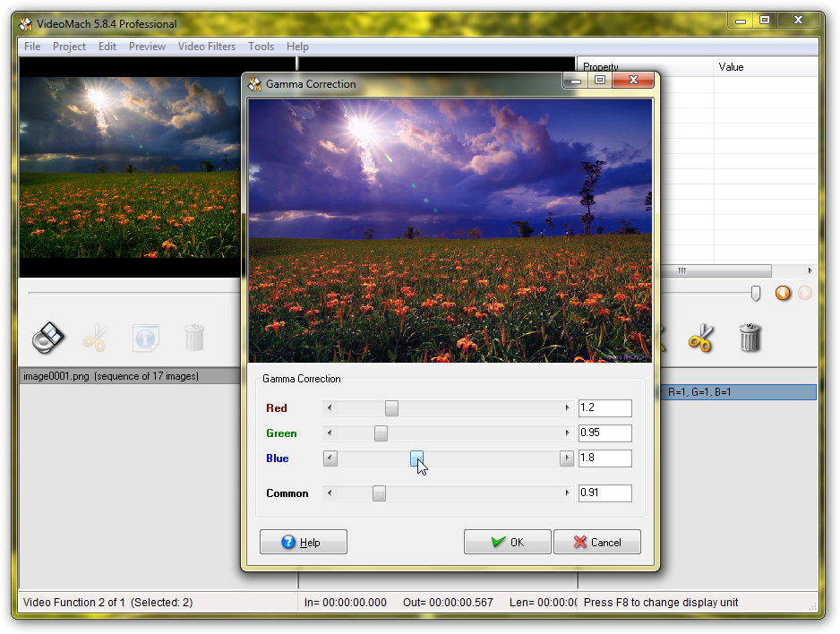This screenshot has height=634, width=840.
Task: Cancel the Gamma Correction dialog
Action: click(x=596, y=542)
